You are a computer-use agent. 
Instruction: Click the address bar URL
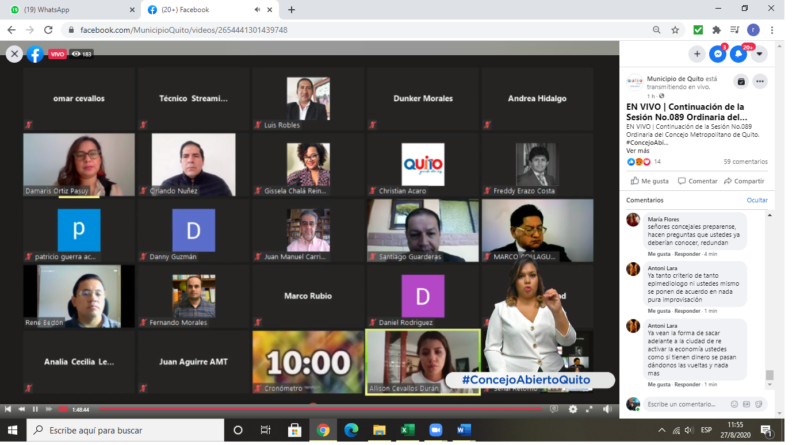tap(184, 30)
